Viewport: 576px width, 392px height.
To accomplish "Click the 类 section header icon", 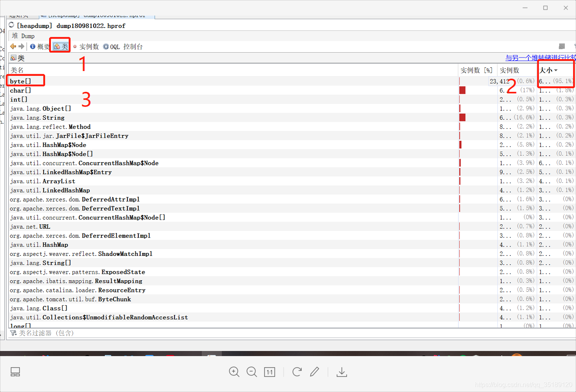I will point(13,58).
